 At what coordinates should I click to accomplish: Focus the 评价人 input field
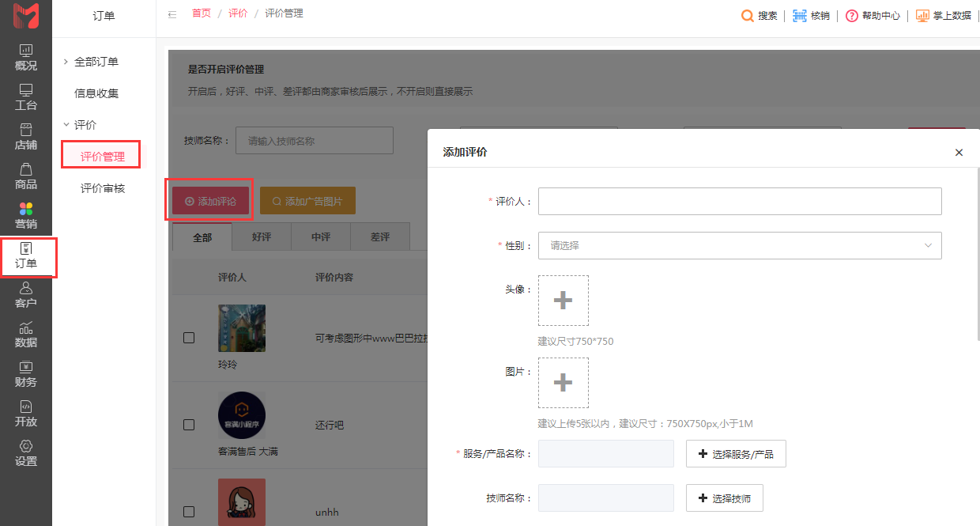pos(740,201)
